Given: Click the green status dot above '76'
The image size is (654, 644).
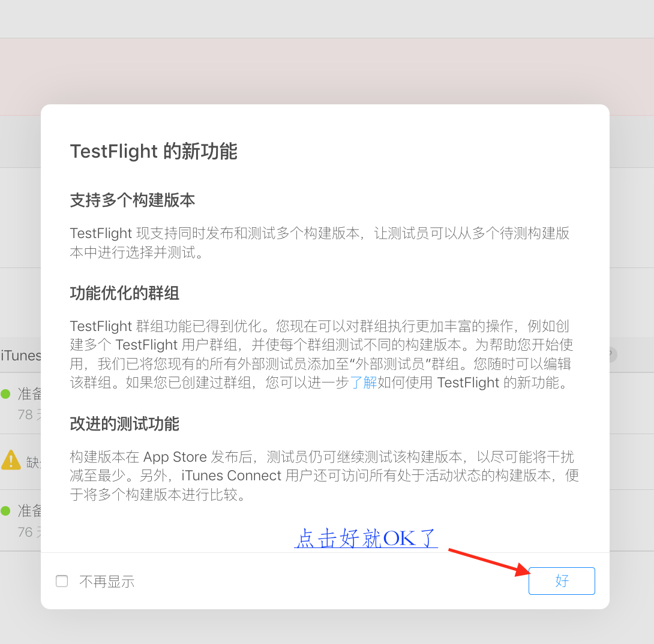Looking at the screenshot, I should [x=5, y=511].
